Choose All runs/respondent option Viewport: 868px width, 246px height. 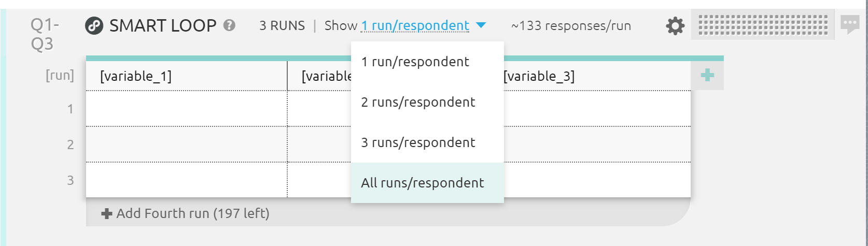[x=423, y=183]
